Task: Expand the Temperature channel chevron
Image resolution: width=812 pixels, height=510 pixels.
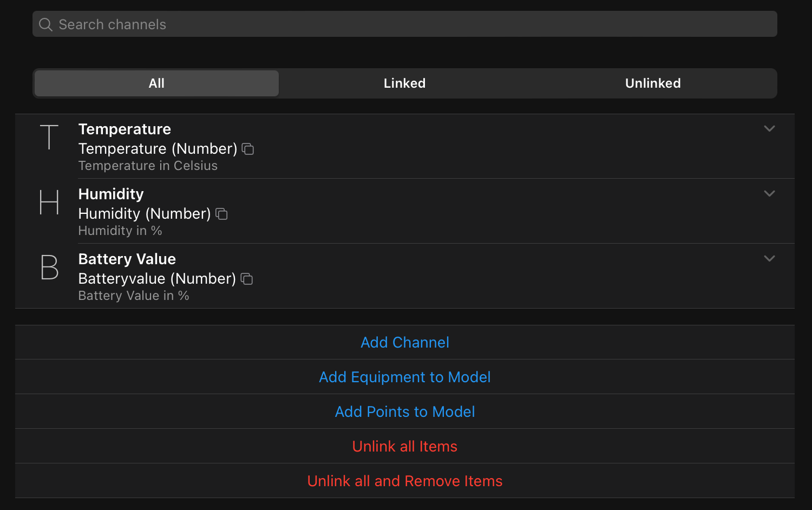Action: 769,129
